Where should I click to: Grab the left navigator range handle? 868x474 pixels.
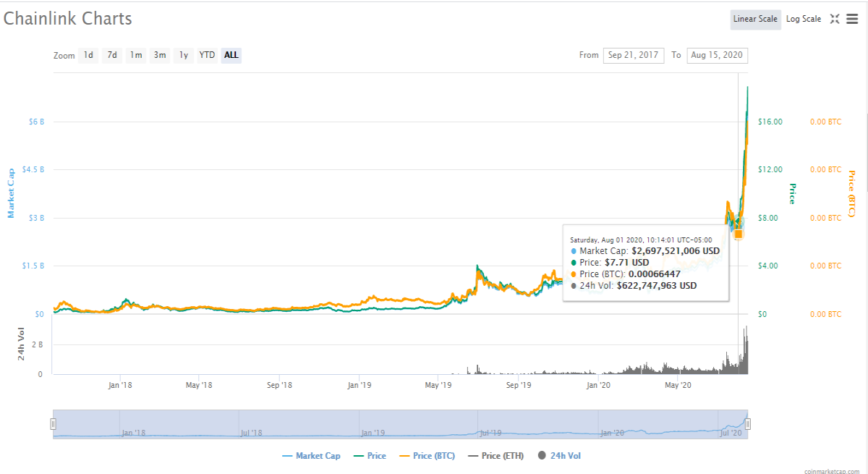tap(53, 424)
